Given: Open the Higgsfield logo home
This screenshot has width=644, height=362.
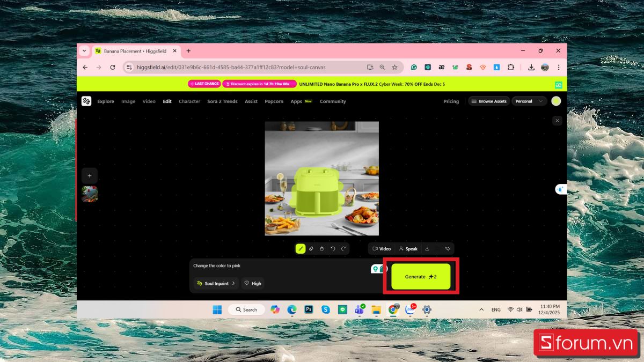Looking at the screenshot, I should [x=86, y=101].
